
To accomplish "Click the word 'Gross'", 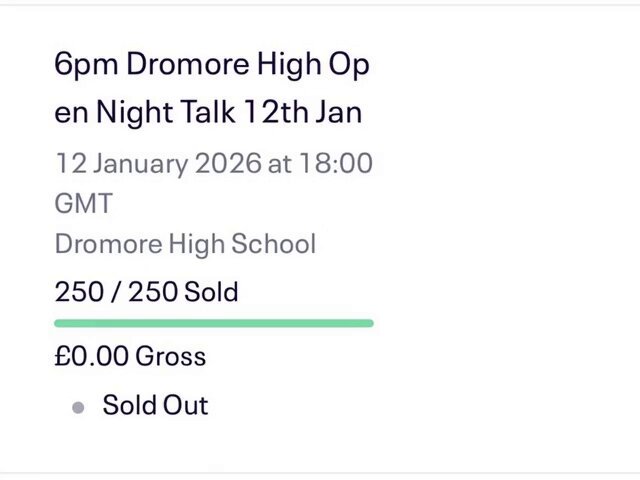I will click(x=171, y=356).
